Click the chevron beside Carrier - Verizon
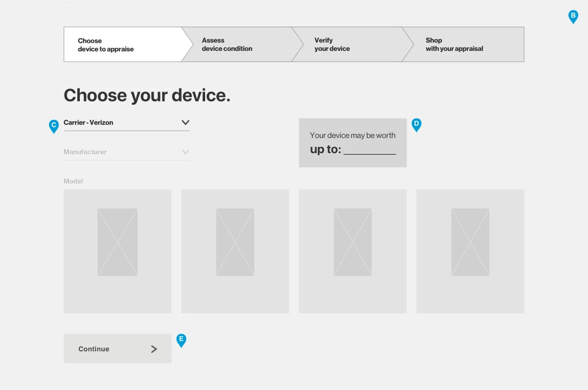Screen dimensions: 588x390 [x=185, y=122]
